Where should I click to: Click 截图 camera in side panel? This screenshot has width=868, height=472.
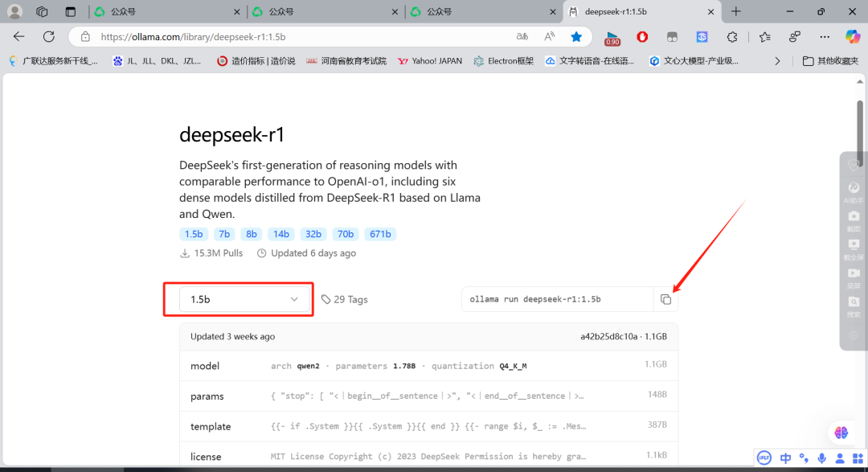click(x=854, y=220)
